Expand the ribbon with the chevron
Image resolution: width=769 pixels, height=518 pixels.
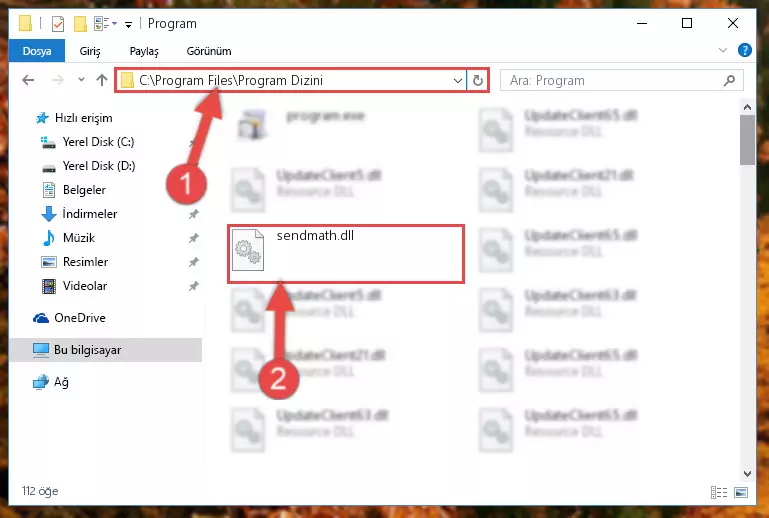722,50
